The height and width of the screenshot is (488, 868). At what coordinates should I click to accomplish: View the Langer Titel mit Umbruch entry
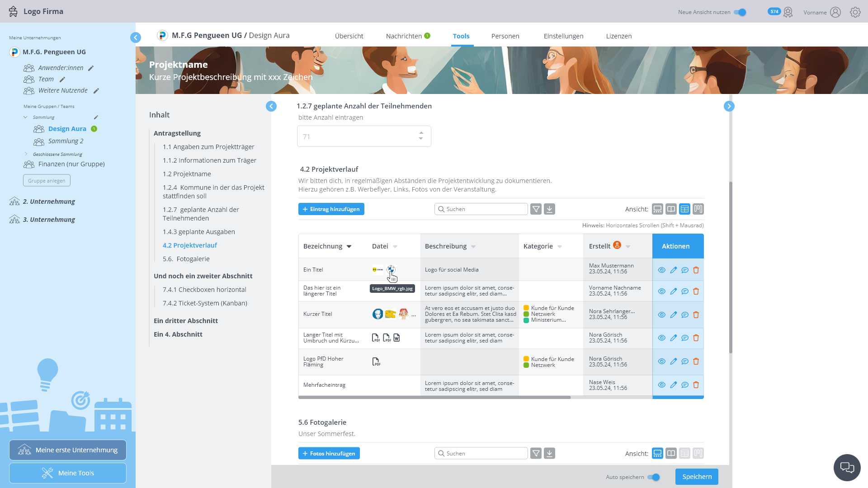point(662,338)
